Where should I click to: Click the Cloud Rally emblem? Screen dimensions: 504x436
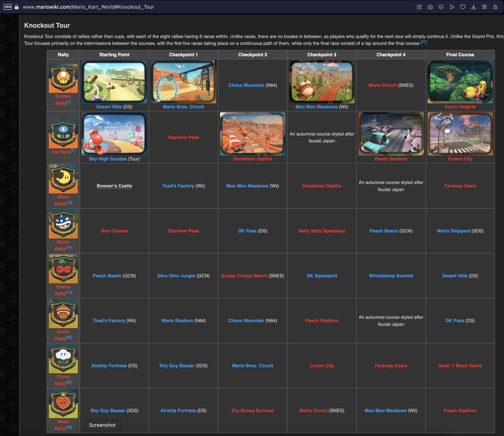point(63,359)
